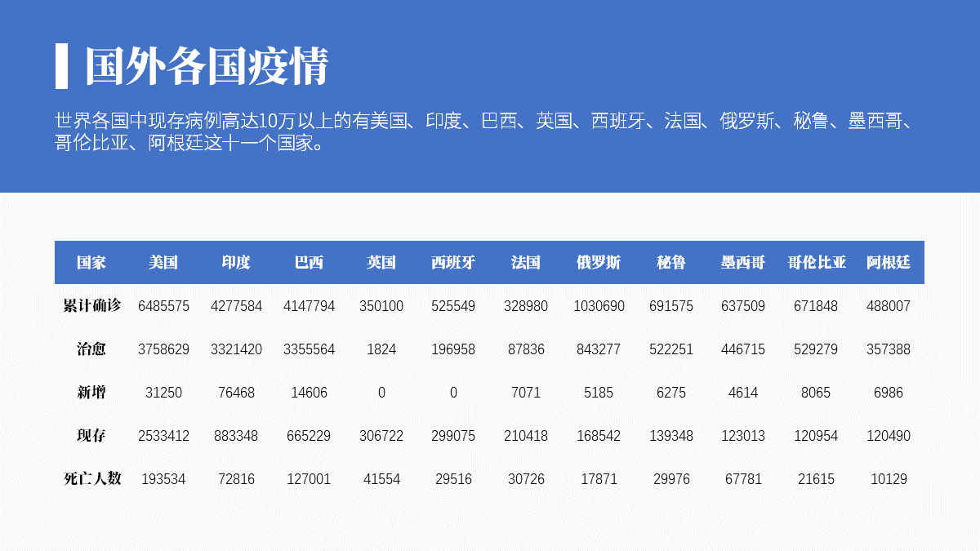980x551 pixels.
Task: Select the cell value 522251
Action: point(671,349)
